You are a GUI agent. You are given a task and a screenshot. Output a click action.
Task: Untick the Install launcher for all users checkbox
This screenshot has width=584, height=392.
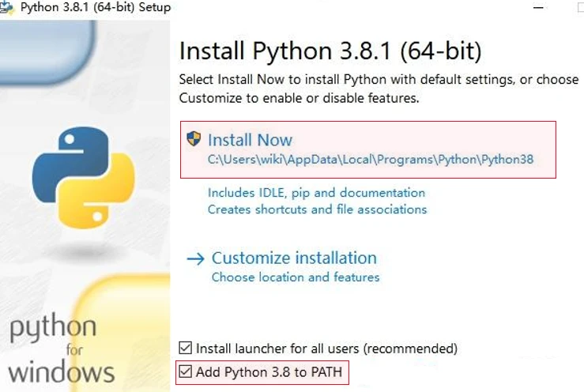click(x=186, y=348)
